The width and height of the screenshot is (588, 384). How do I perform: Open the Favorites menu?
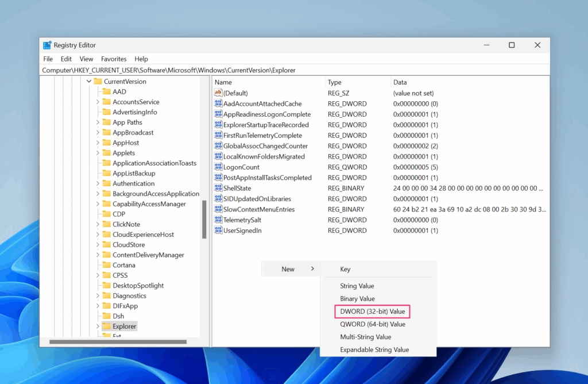click(114, 59)
